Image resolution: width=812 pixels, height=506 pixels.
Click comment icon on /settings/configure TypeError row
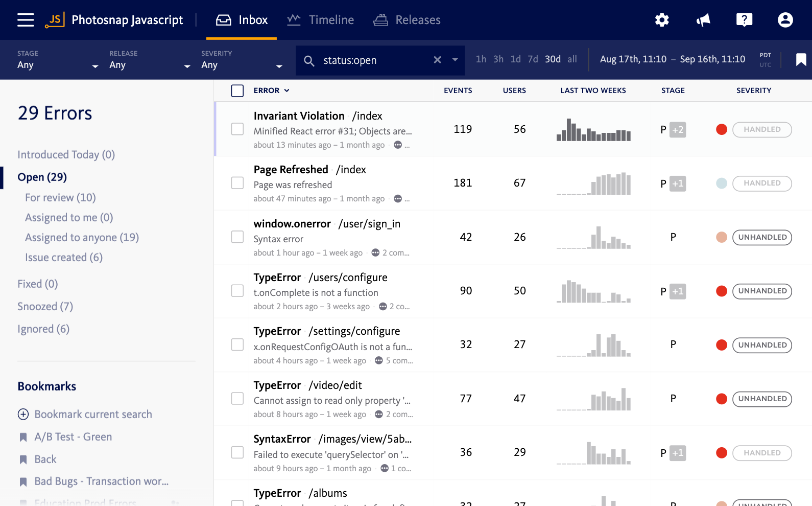[x=379, y=360]
